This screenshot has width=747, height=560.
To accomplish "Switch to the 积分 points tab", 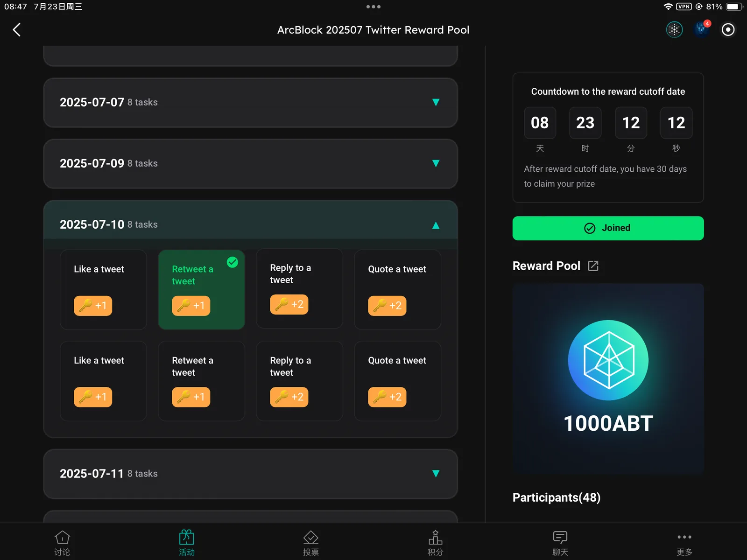I will click(436, 543).
